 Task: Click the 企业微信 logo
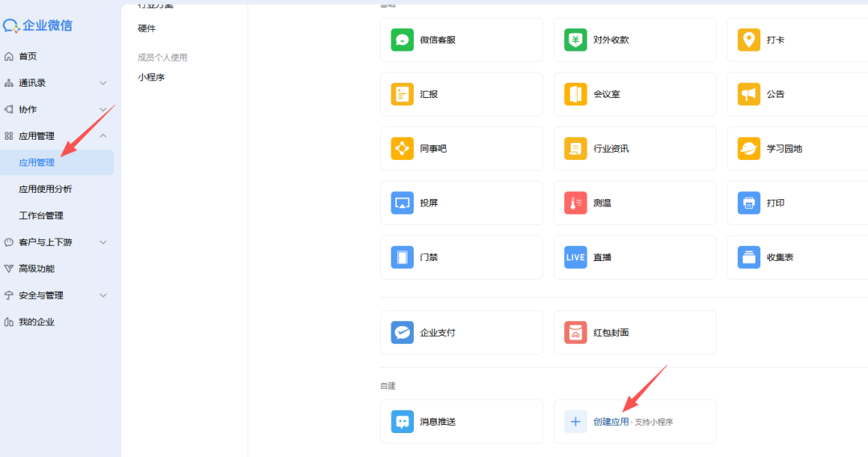tap(37, 26)
